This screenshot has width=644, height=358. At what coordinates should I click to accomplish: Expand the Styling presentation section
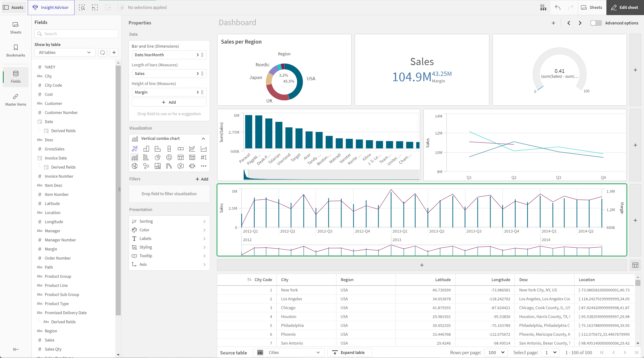pyautogui.click(x=168, y=247)
